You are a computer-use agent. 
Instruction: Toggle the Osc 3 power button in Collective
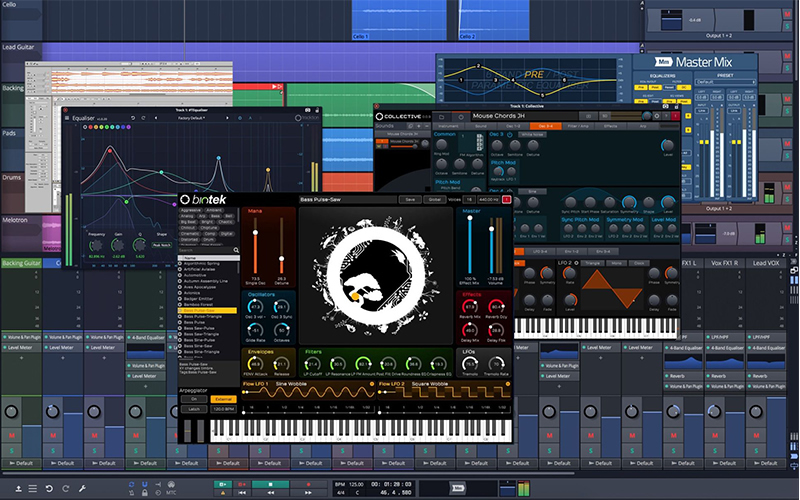pyautogui.click(x=509, y=135)
